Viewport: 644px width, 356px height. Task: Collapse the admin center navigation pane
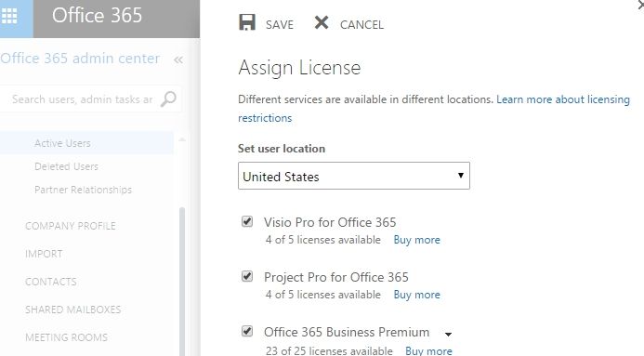(178, 59)
